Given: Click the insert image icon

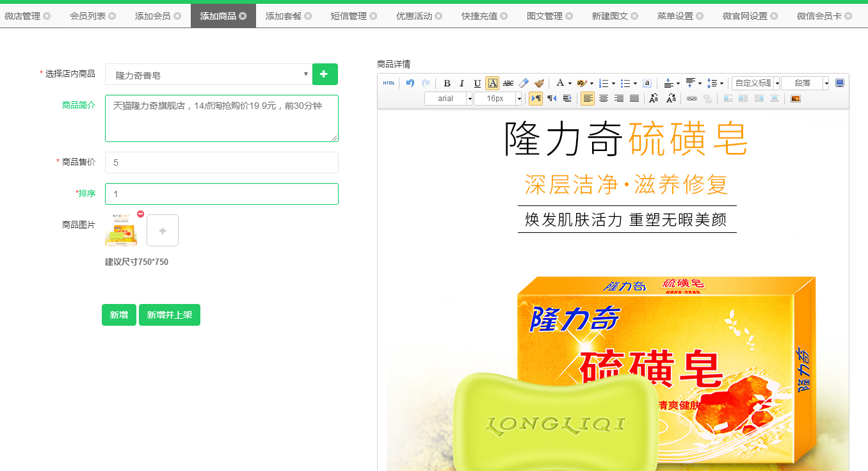Looking at the screenshot, I should pyautogui.click(x=796, y=99).
